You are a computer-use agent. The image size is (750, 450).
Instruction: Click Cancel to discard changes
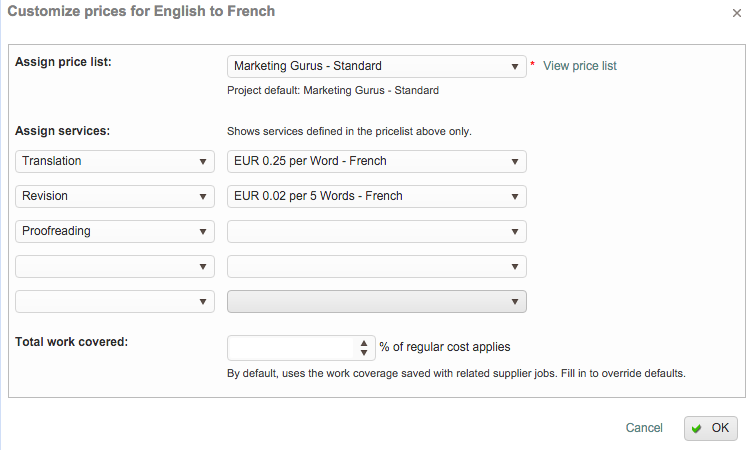tap(643, 428)
